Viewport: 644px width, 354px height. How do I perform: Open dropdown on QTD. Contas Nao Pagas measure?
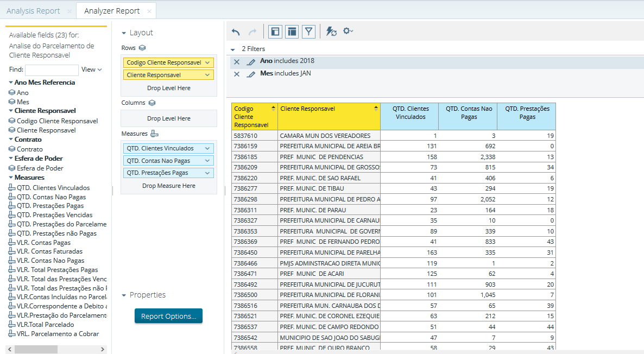pos(207,161)
